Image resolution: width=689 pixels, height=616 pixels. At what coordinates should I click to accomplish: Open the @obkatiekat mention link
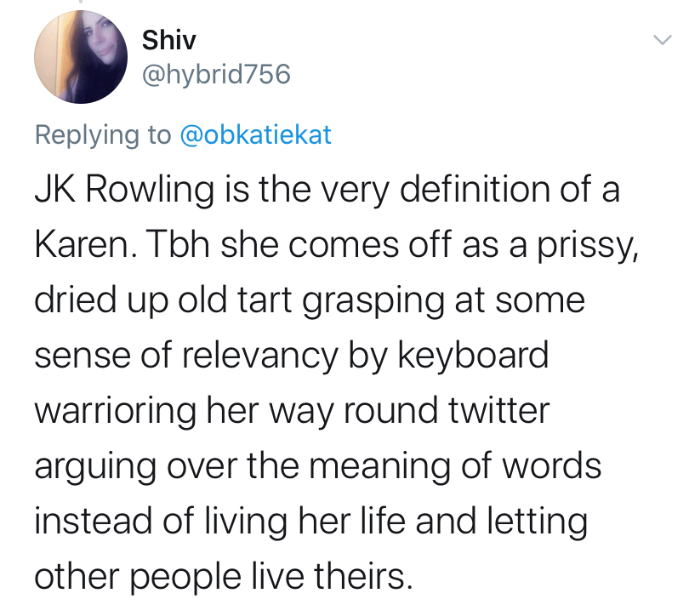(257, 134)
